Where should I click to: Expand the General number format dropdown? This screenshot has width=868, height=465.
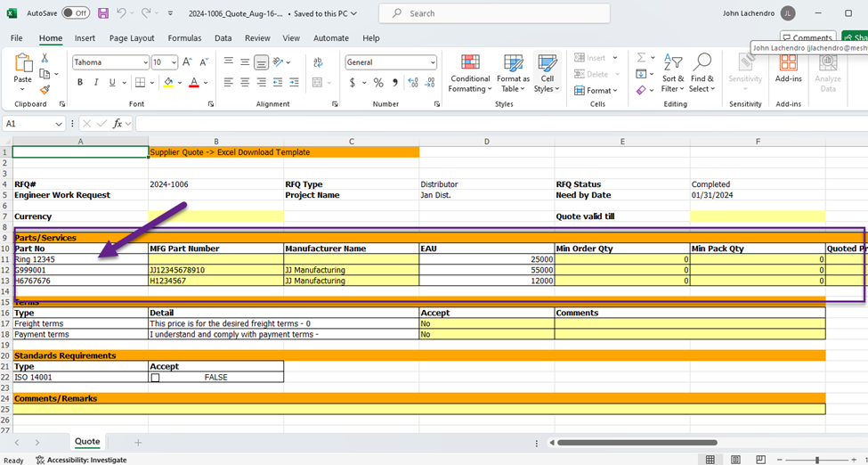click(x=433, y=62)
